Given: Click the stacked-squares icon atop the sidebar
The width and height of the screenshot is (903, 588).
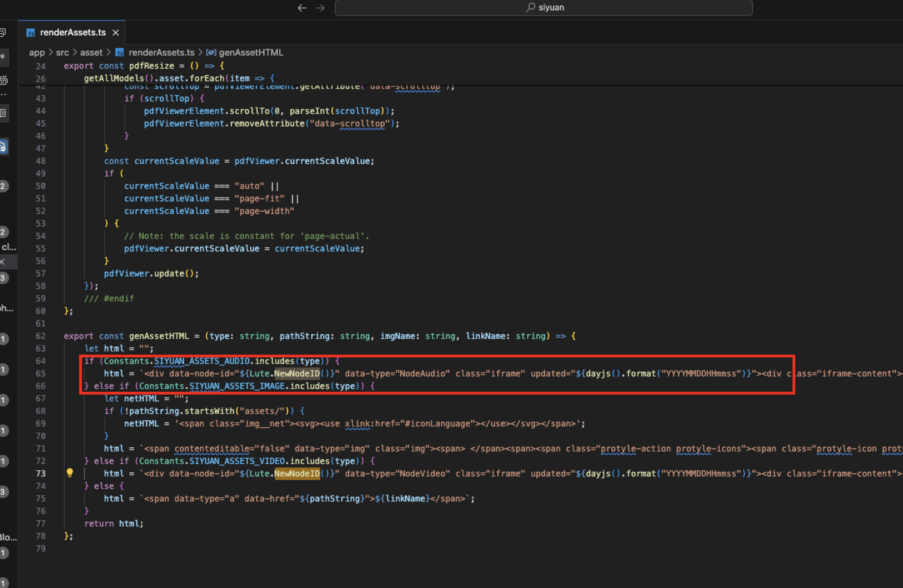Looking at the screenshot, I should [x=3, y=33].
